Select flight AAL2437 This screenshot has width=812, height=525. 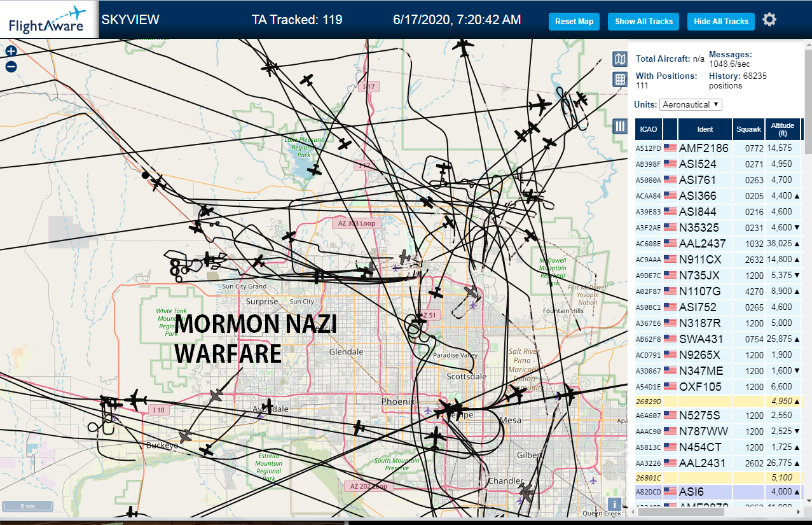pos(718,244)
